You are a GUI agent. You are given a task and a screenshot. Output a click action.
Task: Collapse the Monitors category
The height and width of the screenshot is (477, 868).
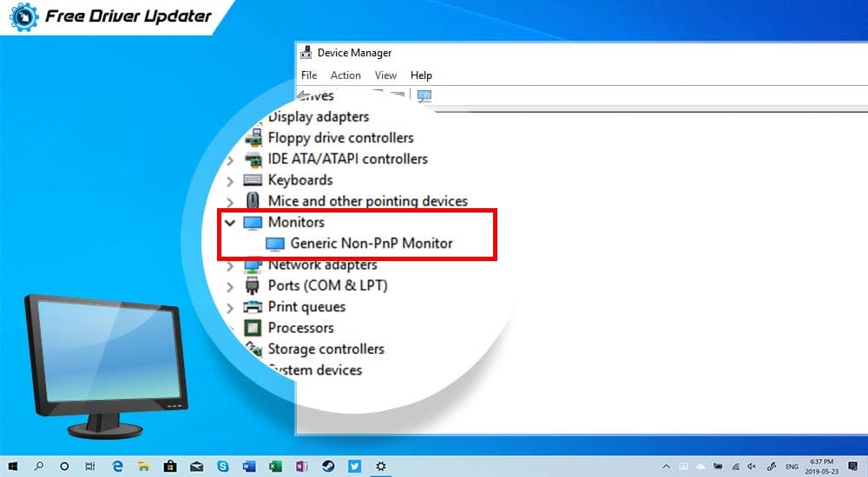click(x=230, y=223)
